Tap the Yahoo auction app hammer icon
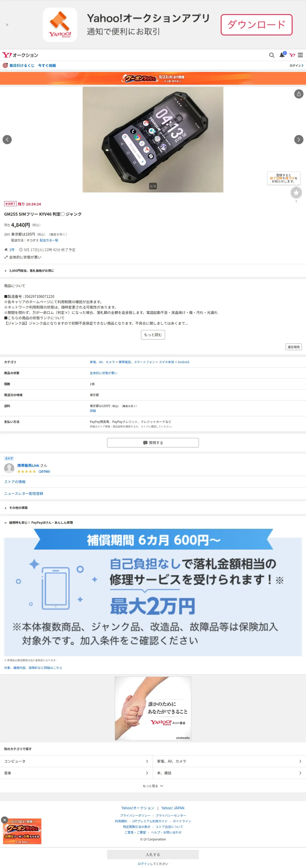The width and height of the screenshot is (306, 868). (60, 25)
